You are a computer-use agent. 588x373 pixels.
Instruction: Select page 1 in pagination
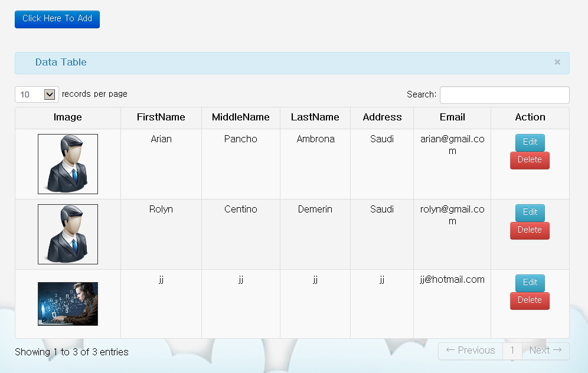point(512,351)
